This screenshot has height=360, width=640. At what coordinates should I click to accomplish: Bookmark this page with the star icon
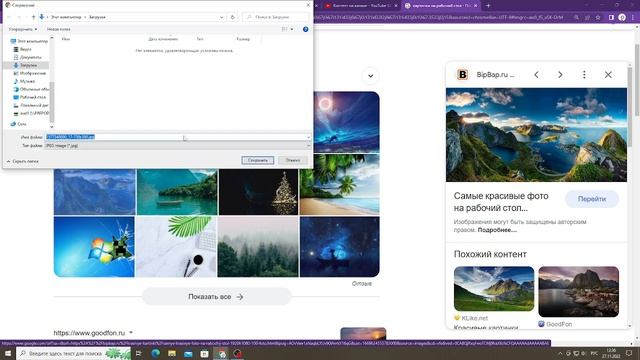point(598,18)
